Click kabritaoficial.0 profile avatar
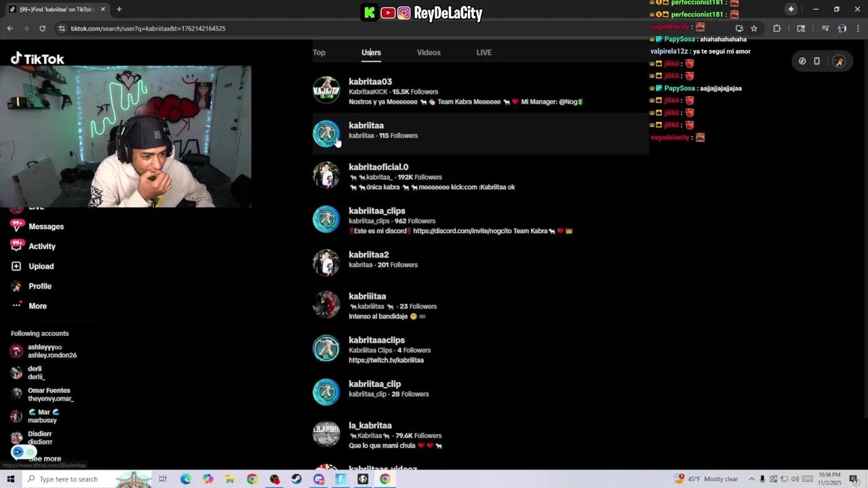This screenshot has width=868, height=488. pos(326,176)
